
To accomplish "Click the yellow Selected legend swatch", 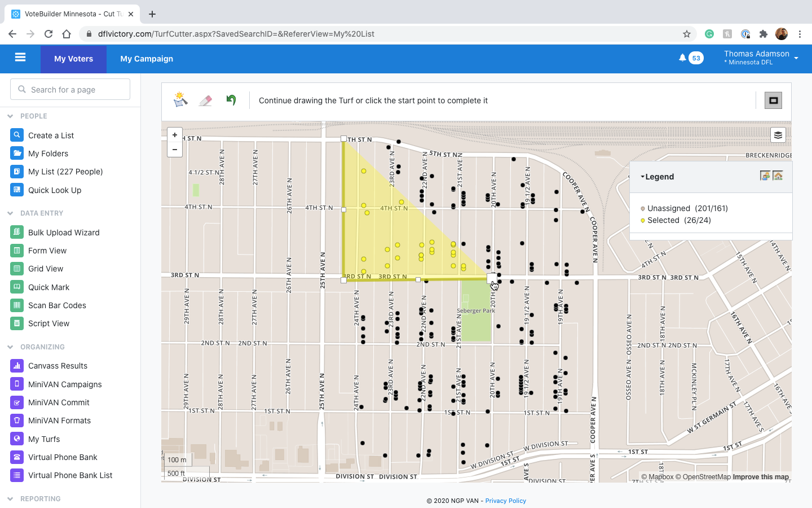I will tap(643, 221).
